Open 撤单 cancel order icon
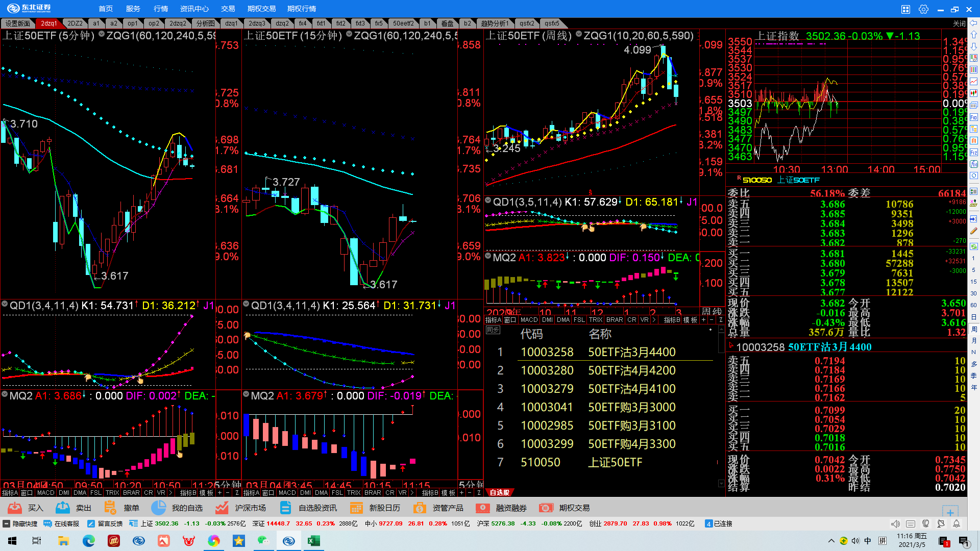This screenshot has height=551, width=980. coord(110,508)
